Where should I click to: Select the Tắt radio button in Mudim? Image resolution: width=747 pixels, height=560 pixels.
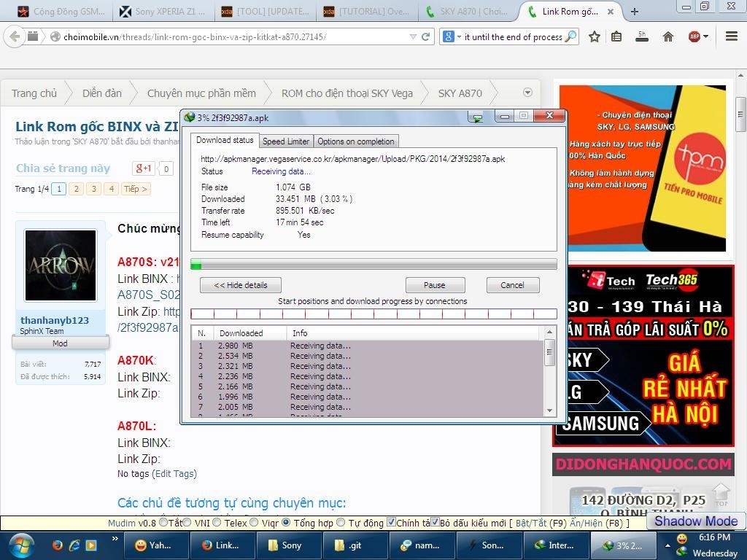click(x=163, y=522)
